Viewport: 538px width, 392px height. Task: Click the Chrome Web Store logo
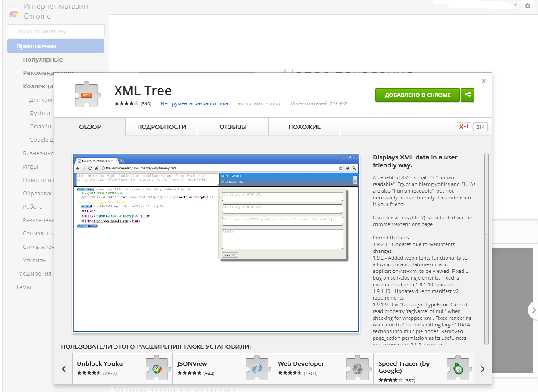14,12
